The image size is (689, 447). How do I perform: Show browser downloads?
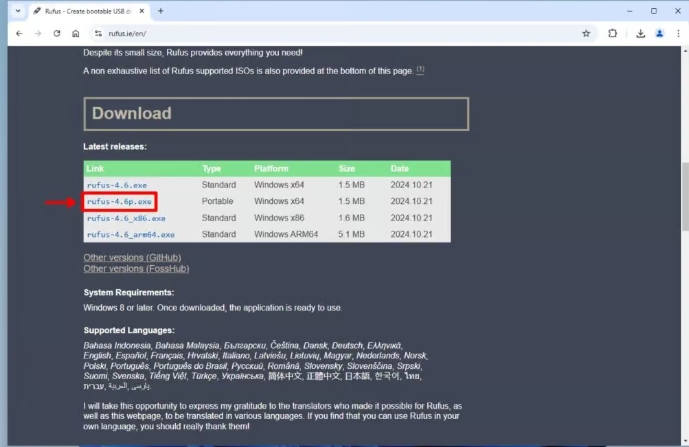click(x=640, y=33)
